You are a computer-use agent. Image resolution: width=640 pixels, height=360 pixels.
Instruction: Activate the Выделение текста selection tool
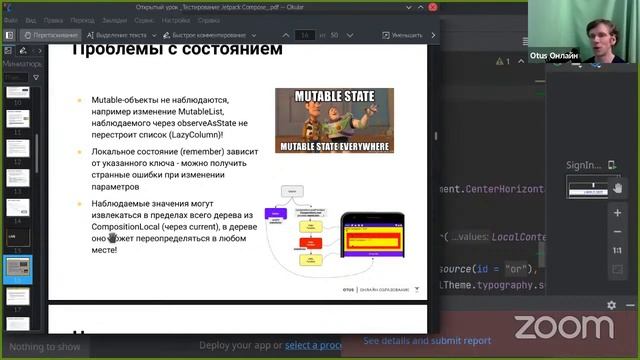point(117,36)
